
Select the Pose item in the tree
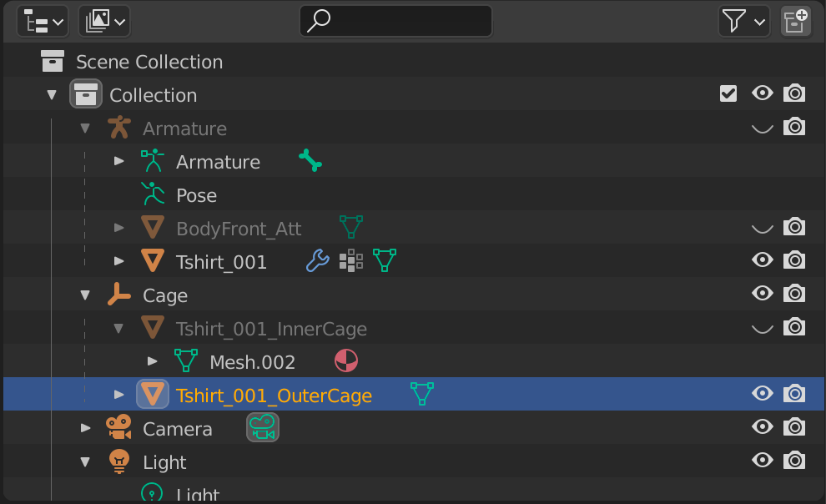click(196, 195)
